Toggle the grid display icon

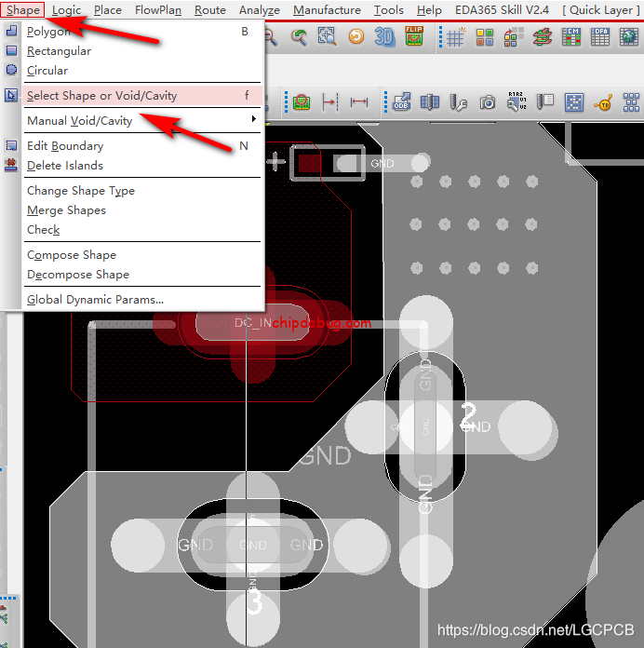point(455,37)
